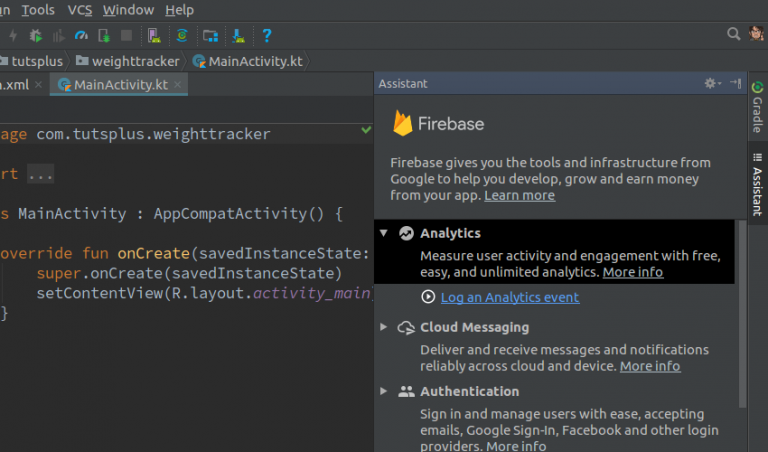Click the Kotlin file icon on the MainActivity.kt tab

pyautogui.click(x=64, y=85)
